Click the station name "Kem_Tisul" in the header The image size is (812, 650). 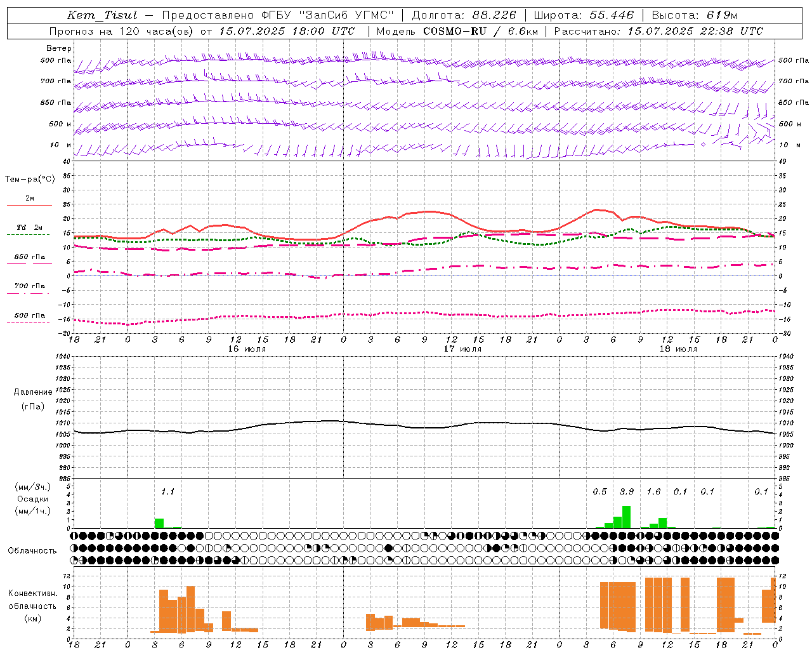click(102, 15)
